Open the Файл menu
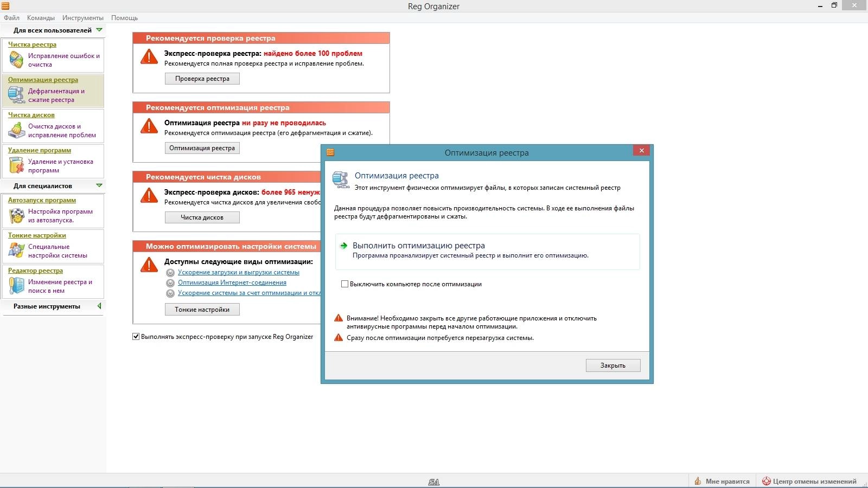 coord(11,18)
